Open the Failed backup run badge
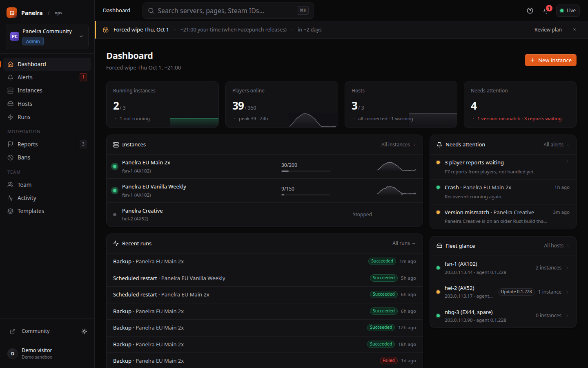Image resolution: width=588 pixels, height=368 pixels. coord(389,361)
